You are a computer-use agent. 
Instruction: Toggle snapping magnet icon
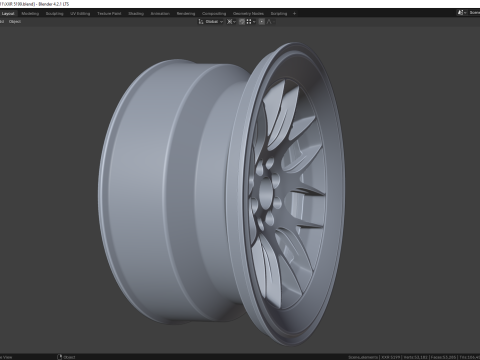tap(242, 22)
